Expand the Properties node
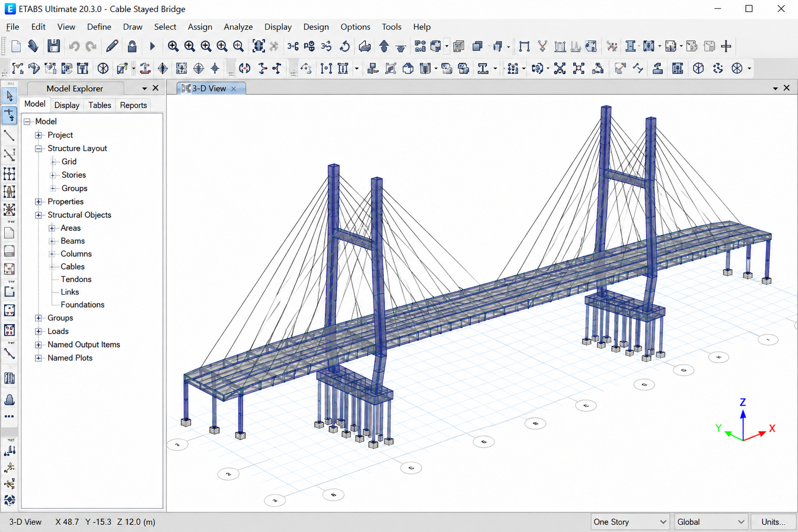798x532 pixels. (x=38, y=202)
